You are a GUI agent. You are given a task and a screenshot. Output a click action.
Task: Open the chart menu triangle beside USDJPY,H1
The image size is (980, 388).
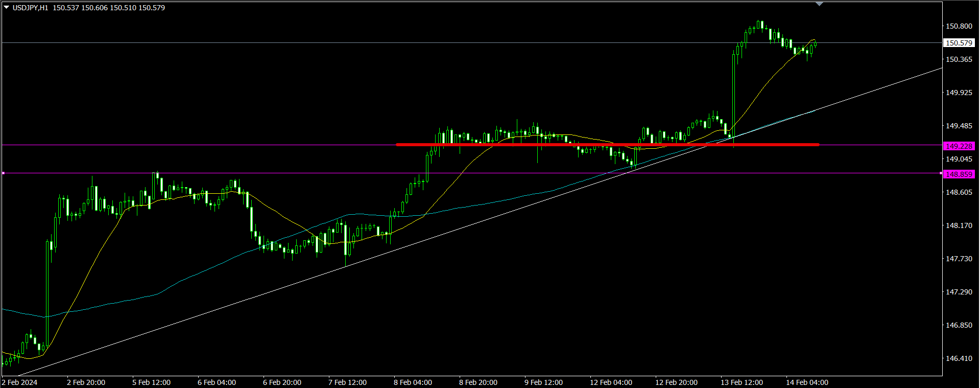(x=7, y=7)
